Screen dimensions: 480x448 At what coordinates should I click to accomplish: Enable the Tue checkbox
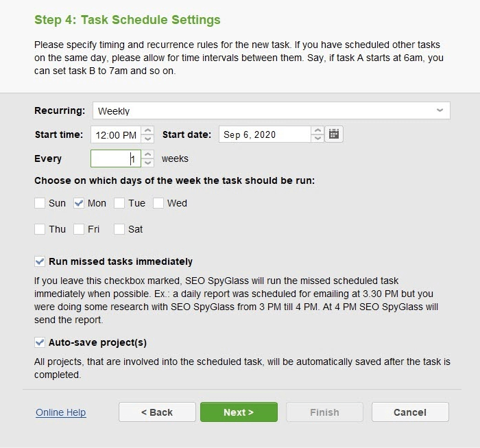click(119, 202)
